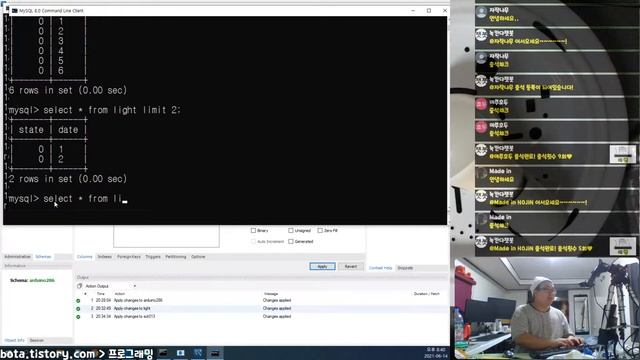Click the MySQL Command Line Client title bar icon
640x360 pixels.
pyautogui.click(x=15, y=11)
